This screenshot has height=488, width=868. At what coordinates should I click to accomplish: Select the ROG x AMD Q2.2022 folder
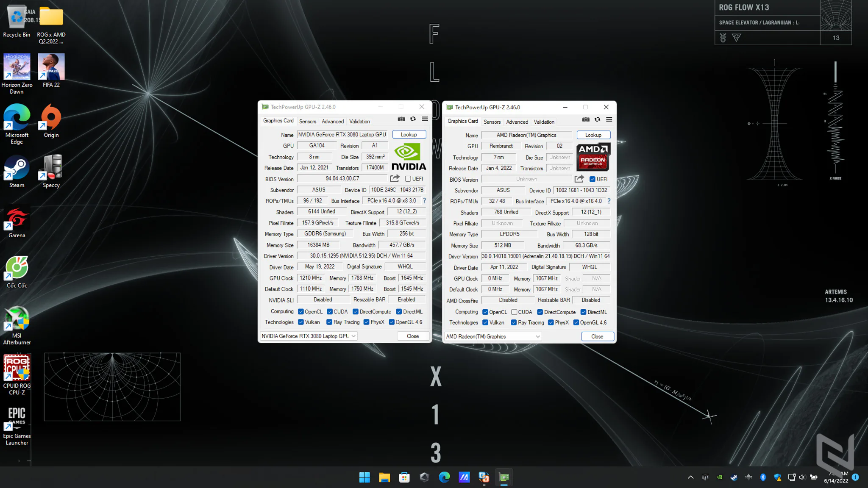[51, 25]
